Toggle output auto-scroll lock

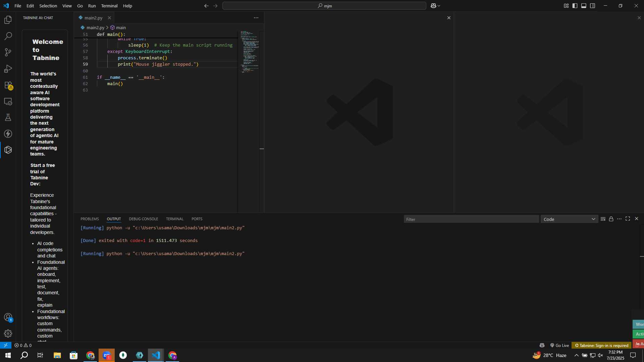(611, 219)
